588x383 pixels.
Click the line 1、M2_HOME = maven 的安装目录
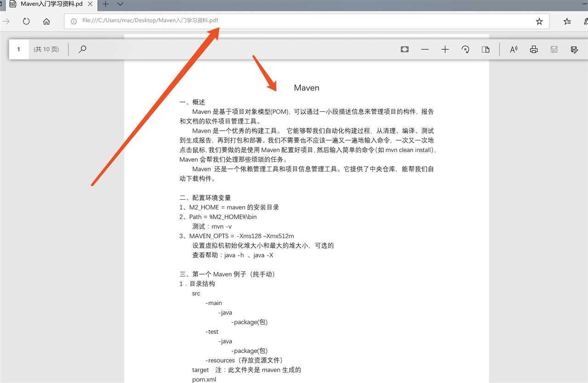point(229,207)
